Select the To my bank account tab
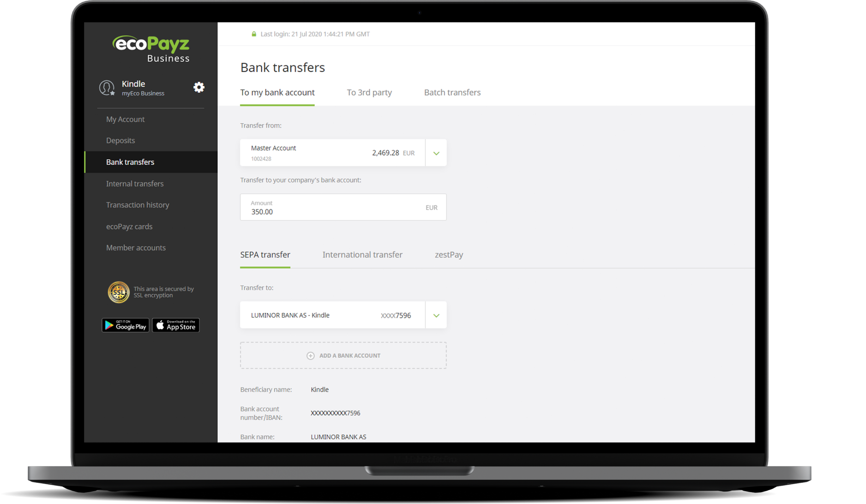 [x=277, y=92]
